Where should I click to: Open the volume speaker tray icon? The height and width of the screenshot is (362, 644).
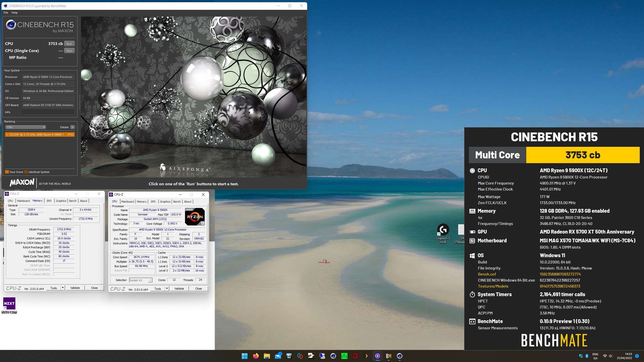pos(611,356)
